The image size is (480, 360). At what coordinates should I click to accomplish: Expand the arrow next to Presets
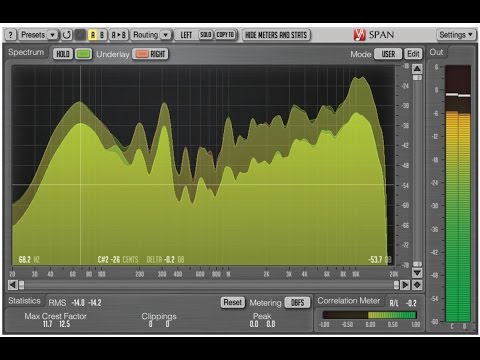[53, 35]
